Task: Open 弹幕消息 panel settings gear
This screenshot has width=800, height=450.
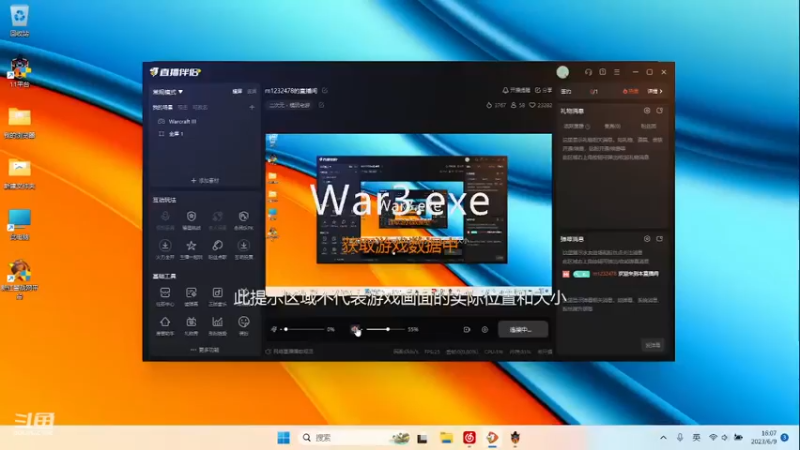Action: tap(647, 239)
